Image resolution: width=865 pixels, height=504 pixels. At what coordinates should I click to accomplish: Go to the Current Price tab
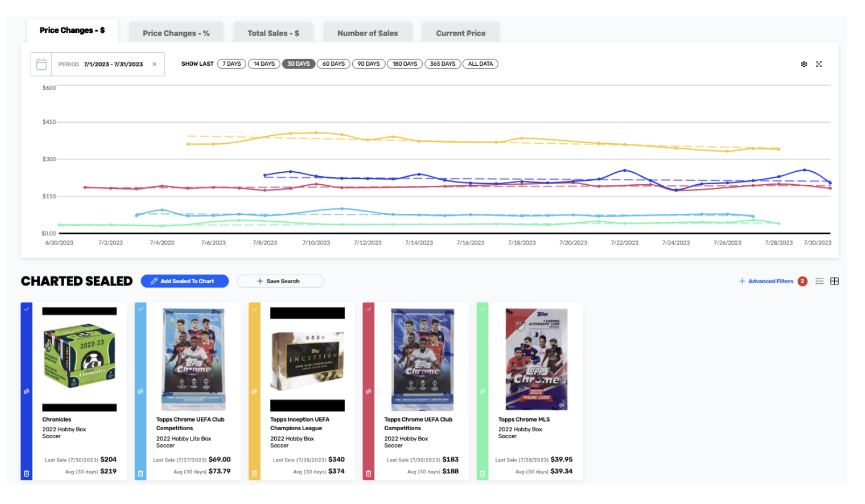click(x=461, y=33)
